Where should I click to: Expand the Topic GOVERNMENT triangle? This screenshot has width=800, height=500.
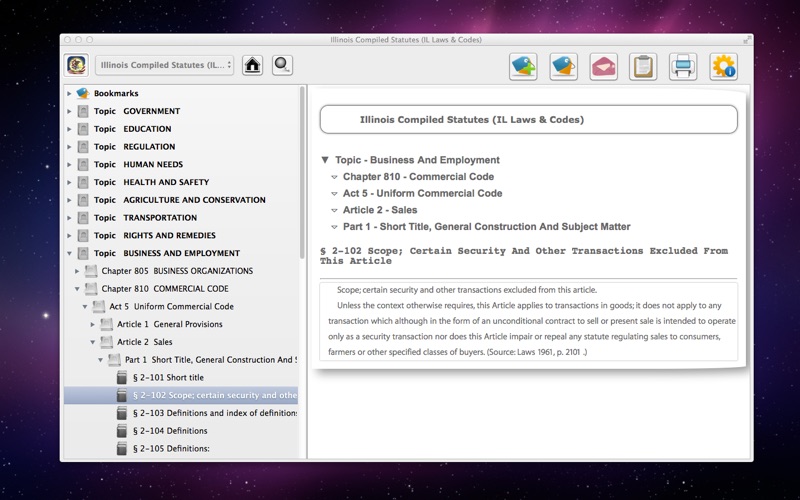[69, 111]
